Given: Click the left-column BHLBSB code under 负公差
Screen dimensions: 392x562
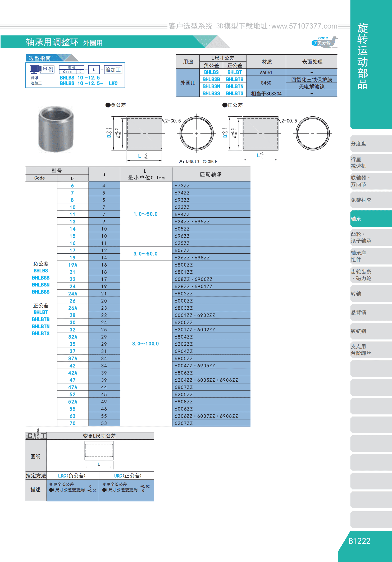Looking at the screenshot, I should click(41, 278).
